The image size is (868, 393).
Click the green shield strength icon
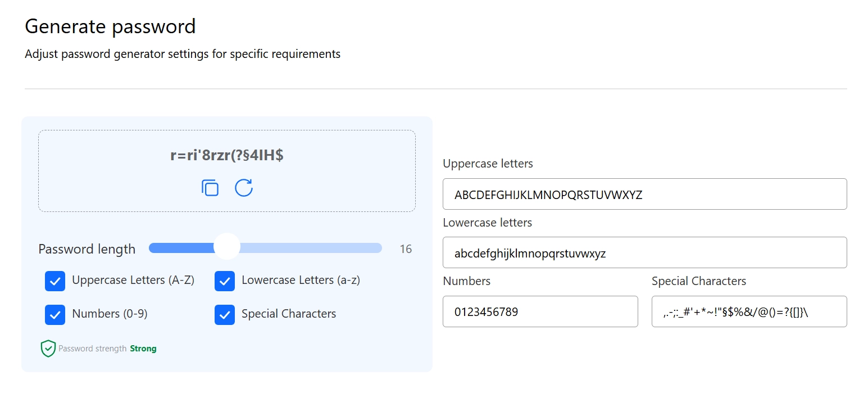[x=48, y=349]
